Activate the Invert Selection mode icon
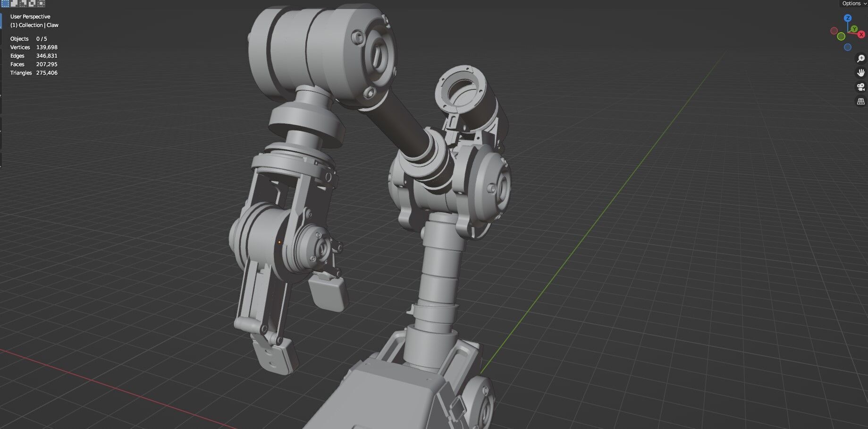This screenshot has width=868, height=429. [32, 3]
